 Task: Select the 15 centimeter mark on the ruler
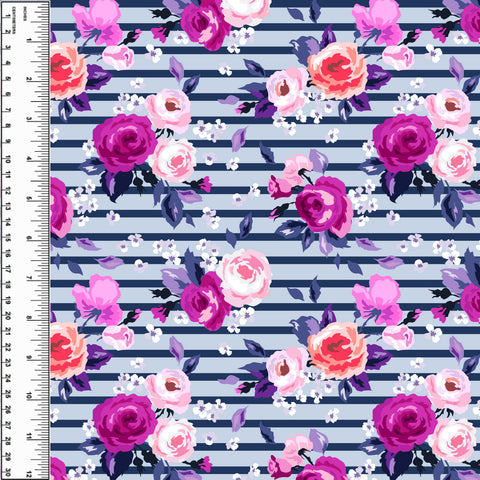7,238
